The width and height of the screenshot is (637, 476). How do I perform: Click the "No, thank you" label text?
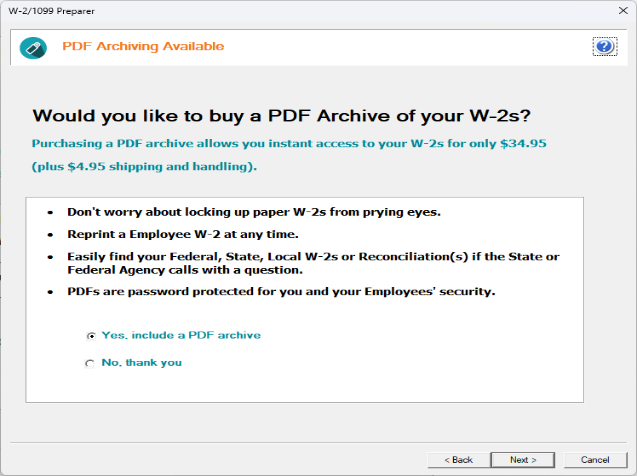coord(141,363)
